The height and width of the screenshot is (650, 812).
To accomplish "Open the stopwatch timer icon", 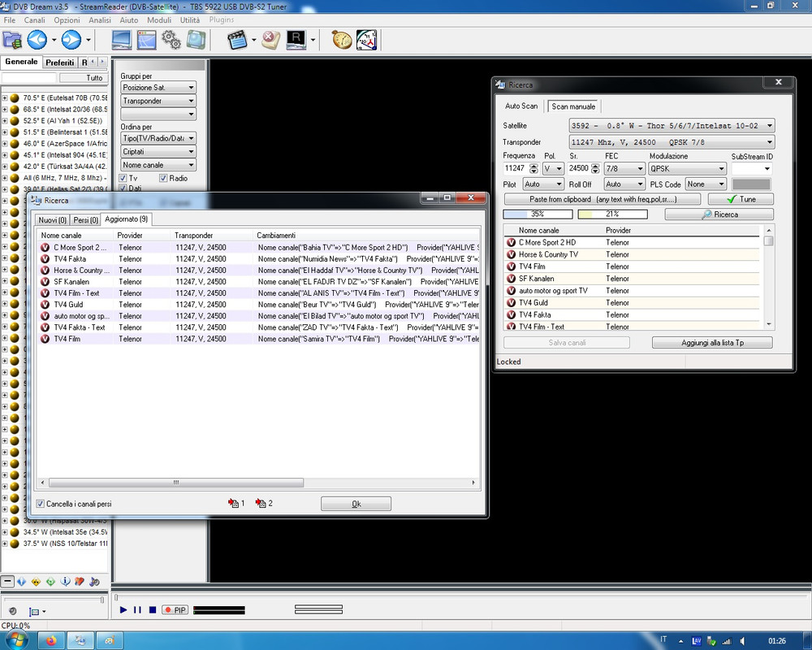I will pos(342,40).
